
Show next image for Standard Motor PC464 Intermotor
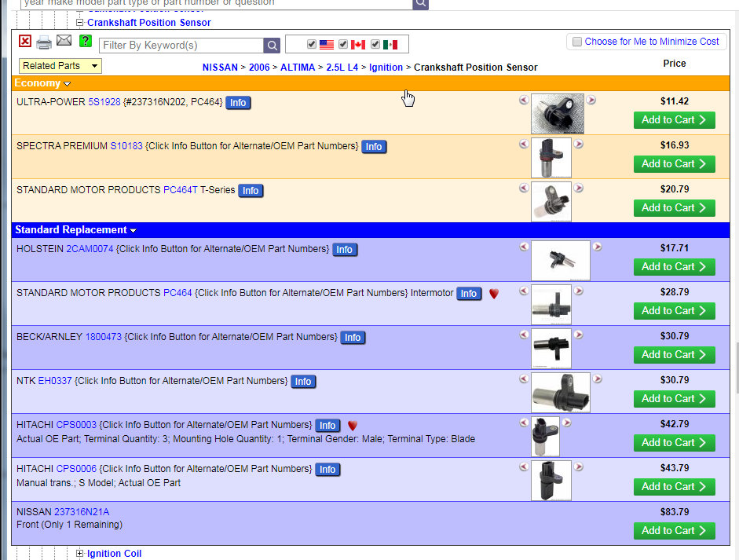click(579, 291)
